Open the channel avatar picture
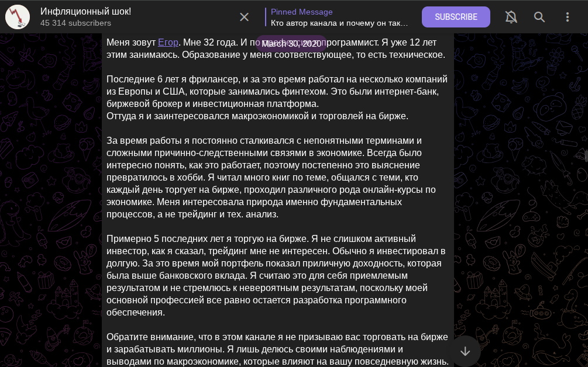The image size is (588, 367). pos(17,17)
